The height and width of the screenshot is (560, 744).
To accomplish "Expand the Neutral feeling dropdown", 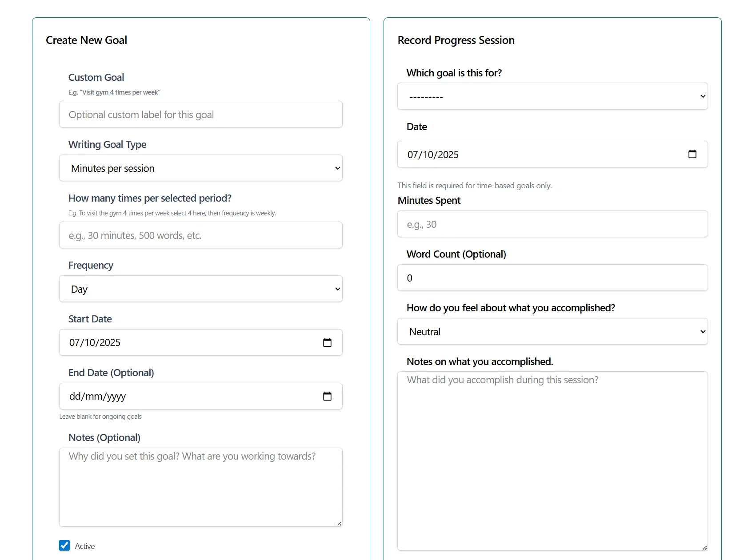I will tap(552, 332).
